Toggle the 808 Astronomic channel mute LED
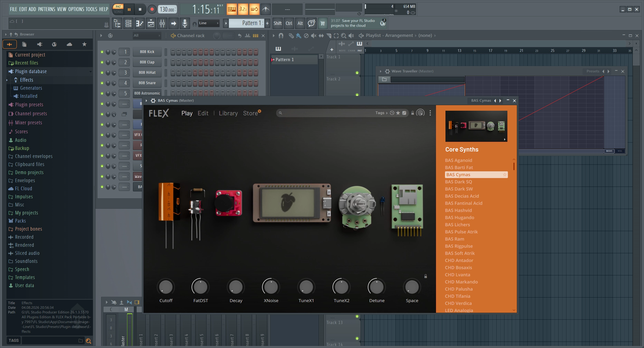 102,93
